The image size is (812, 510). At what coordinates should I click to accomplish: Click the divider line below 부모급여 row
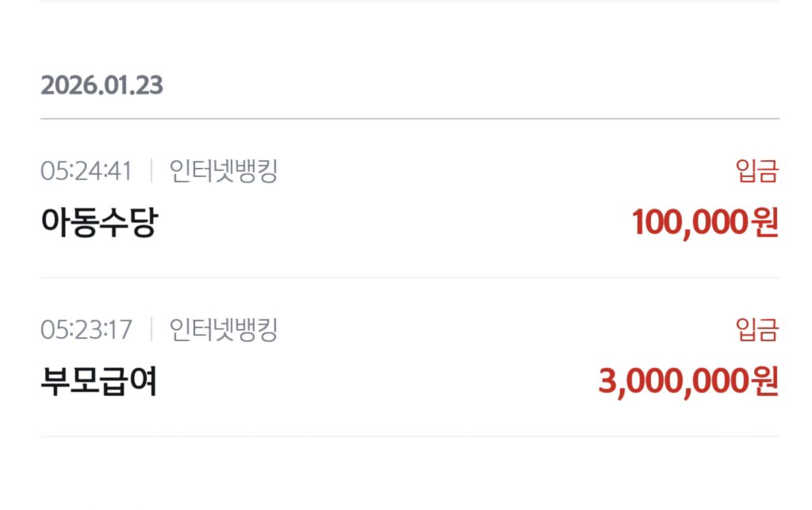[410, 436]
